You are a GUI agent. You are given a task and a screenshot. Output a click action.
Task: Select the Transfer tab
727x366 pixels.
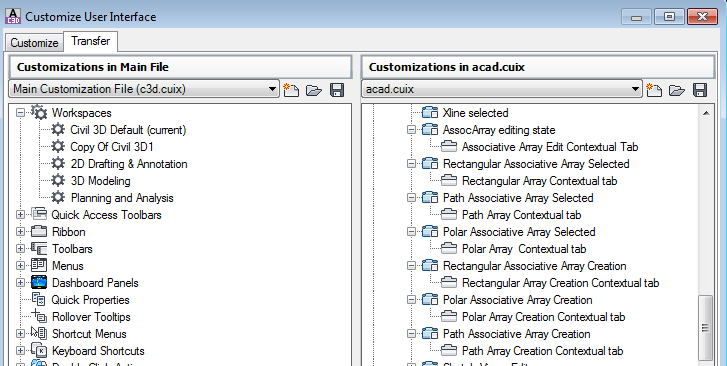click(x=90, y=41)
